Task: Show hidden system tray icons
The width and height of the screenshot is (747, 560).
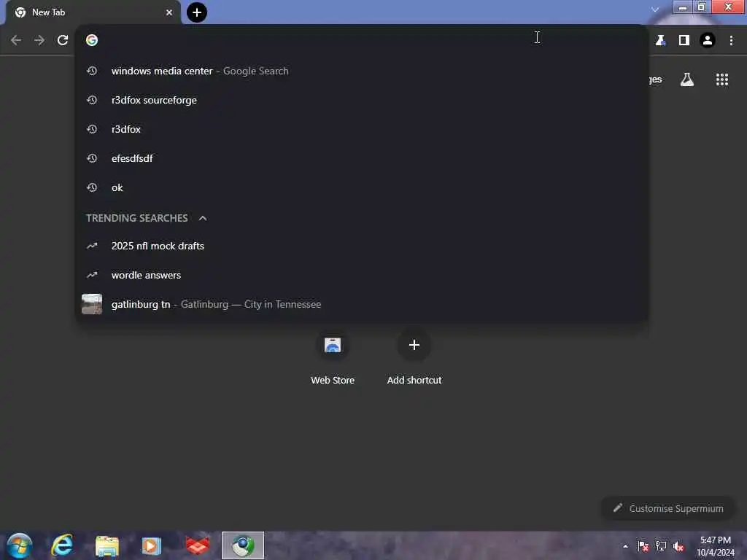Action: pyautogui.click(x=625, y=546)
